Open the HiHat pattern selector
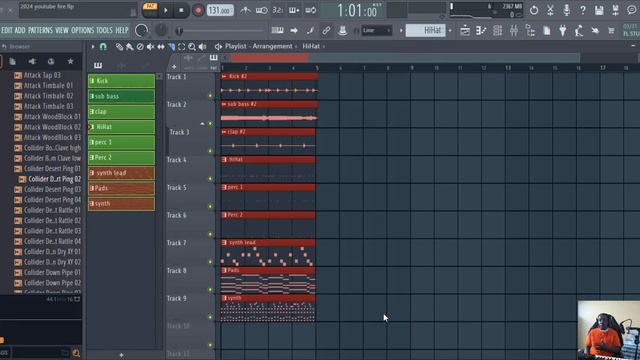Image resolution: width=640 pixels, height=360 pixels. 425,31
